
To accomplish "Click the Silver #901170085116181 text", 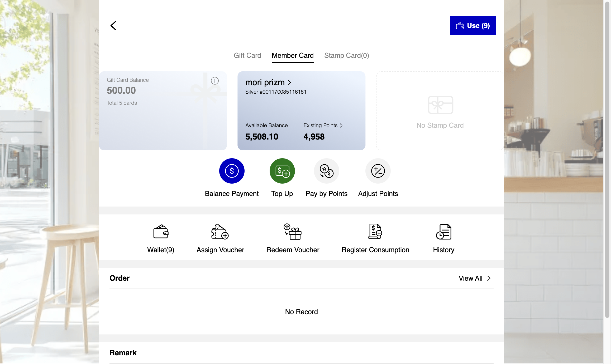I will (x=276, y=92).
